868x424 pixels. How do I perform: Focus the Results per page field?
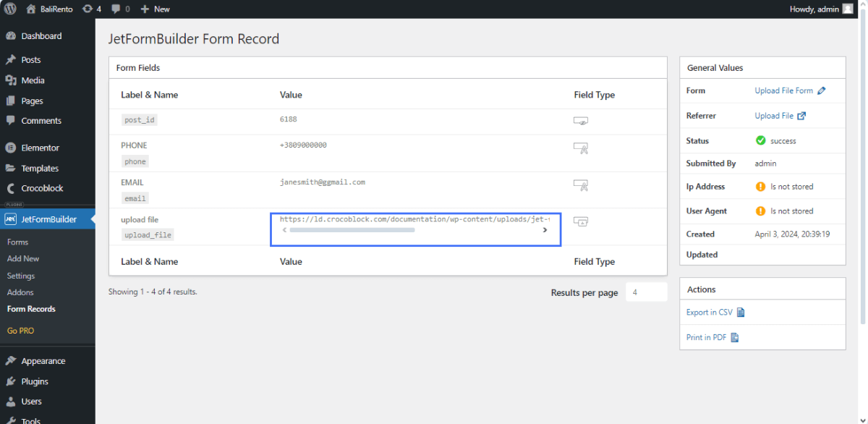coord(646,292)
